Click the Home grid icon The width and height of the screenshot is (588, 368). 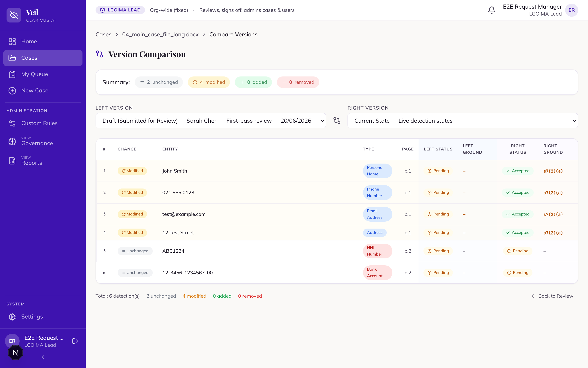pos(12,41)
